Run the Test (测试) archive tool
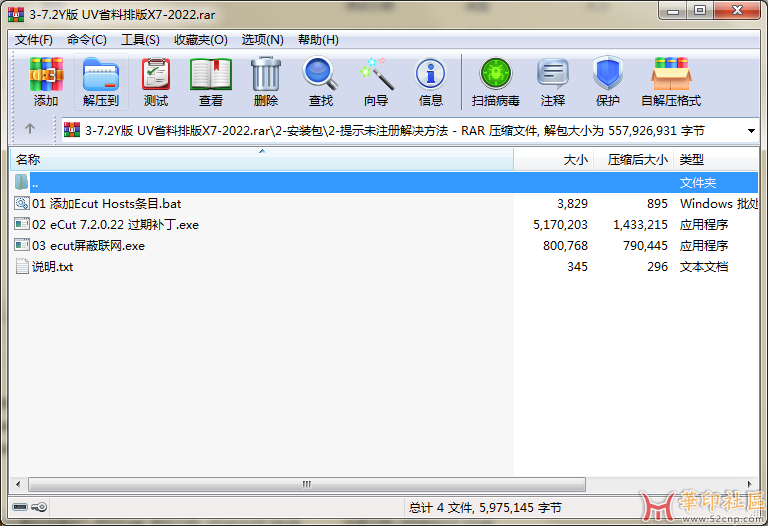 pos(155,82)
